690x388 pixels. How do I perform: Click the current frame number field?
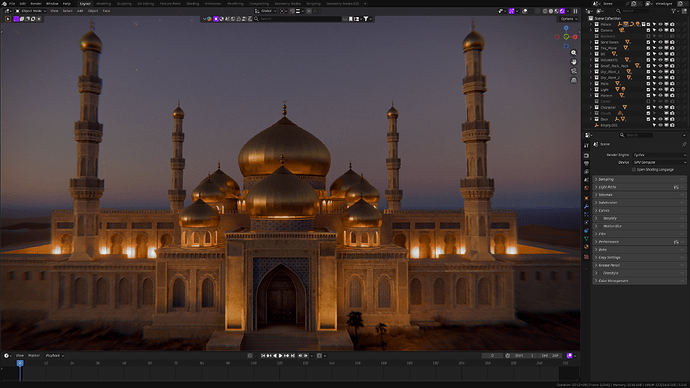pos(492,355)
